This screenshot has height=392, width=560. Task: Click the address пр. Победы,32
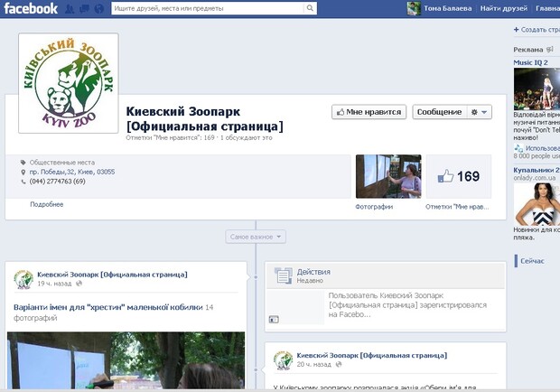point(72,172)
